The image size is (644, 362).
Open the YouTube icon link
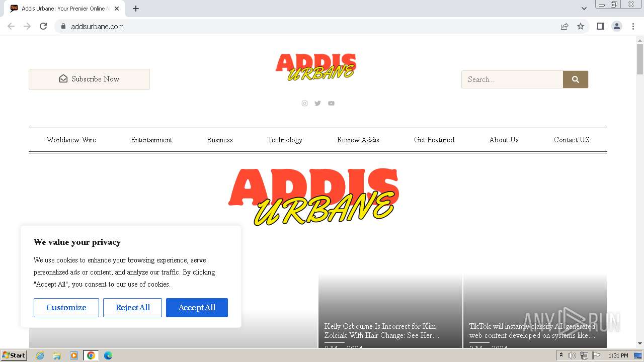[x=331, y=103]
